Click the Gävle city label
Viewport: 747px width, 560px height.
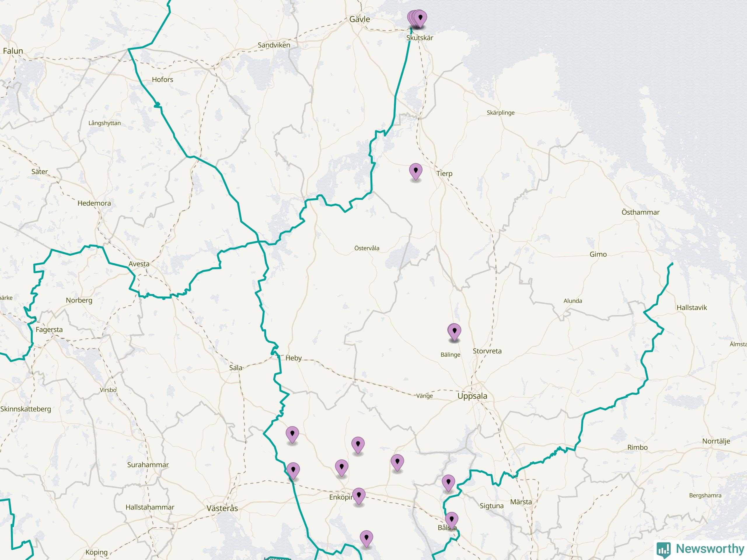(360, 19)
